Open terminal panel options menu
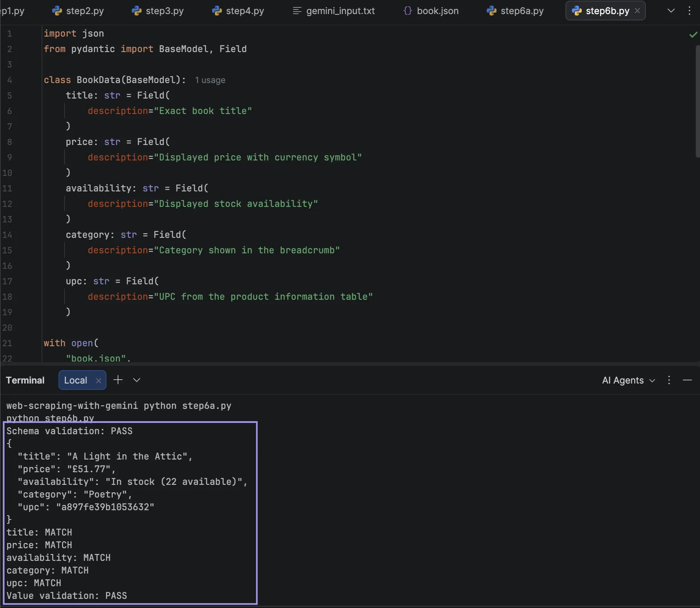Image resolution: width=700 pixels, height=608 pixels. click(669, 380)
